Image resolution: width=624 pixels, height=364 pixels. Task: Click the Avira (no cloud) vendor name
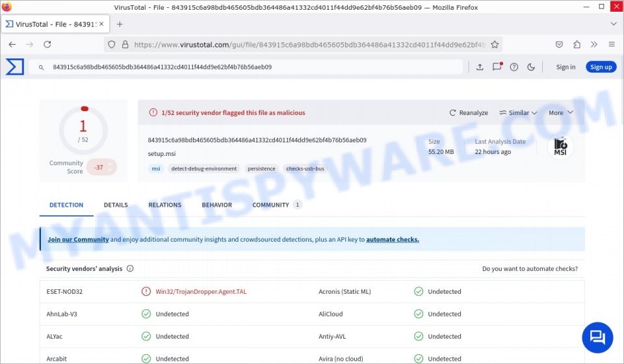pos(341,359)
